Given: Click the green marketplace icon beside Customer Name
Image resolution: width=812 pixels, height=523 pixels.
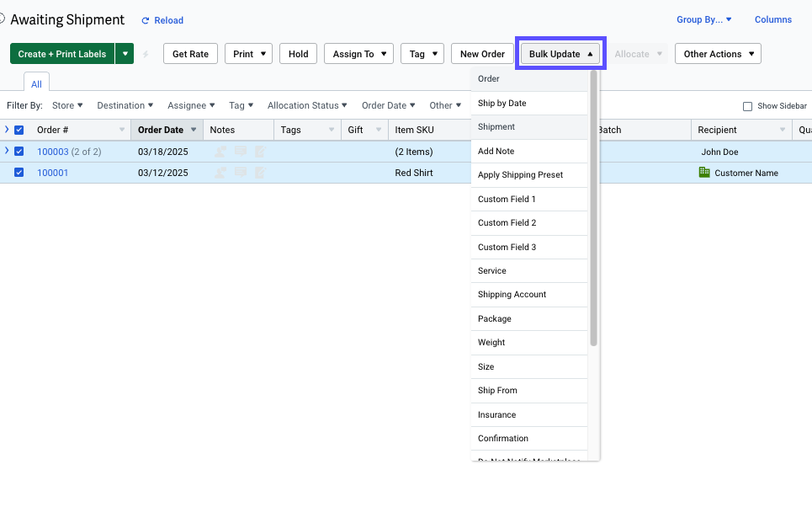Looking at the screenshot, I should tap(703, 173).
